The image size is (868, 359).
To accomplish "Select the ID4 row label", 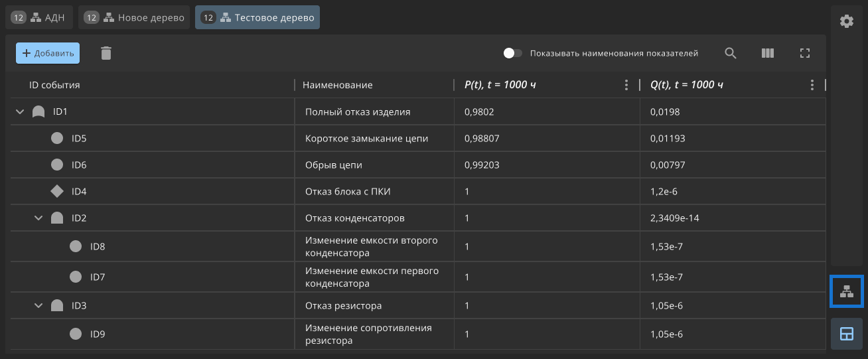I will 79,191.
